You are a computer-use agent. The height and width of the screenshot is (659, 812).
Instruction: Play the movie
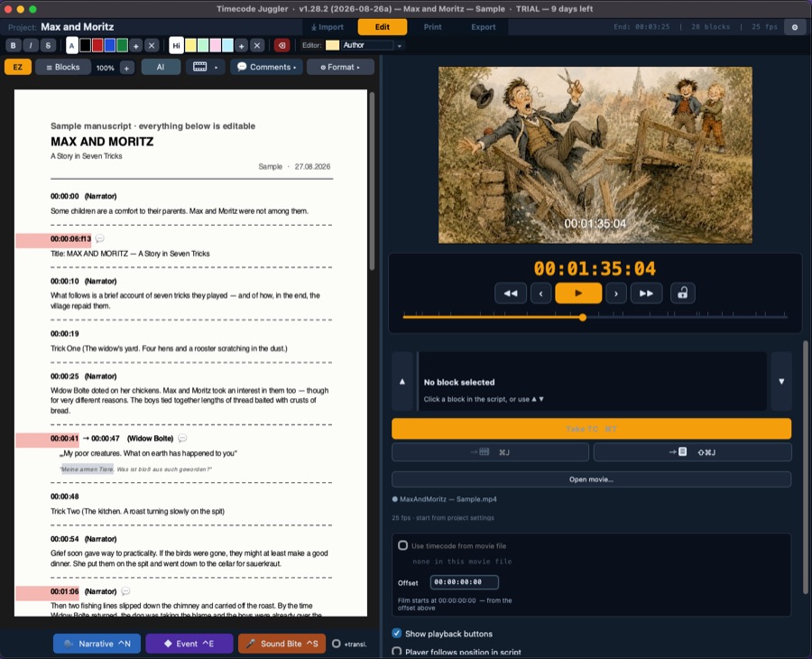(x=578, y=293)
